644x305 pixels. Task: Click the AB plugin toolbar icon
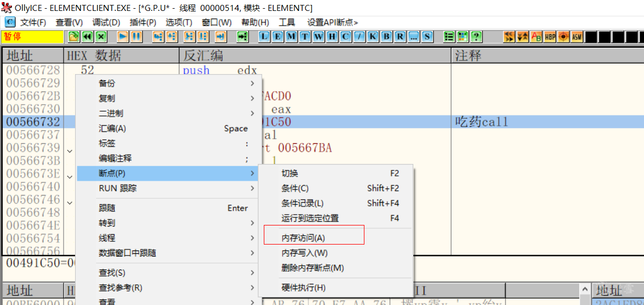click(536, 36)
